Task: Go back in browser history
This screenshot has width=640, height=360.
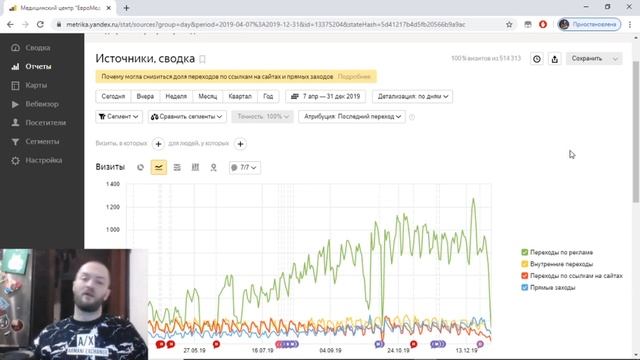Action: pyautogui.click(x=10, y=24)
